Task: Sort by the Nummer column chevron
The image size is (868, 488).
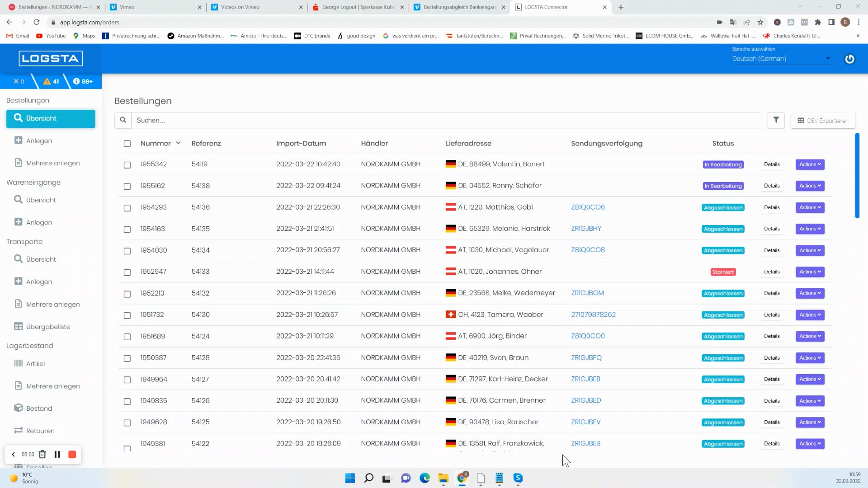Action: click(179, 143)
